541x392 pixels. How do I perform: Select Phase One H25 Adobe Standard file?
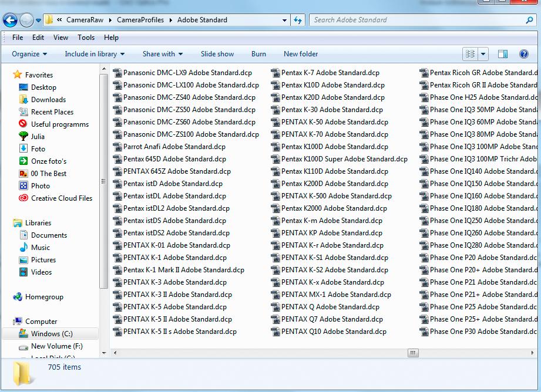479,97
